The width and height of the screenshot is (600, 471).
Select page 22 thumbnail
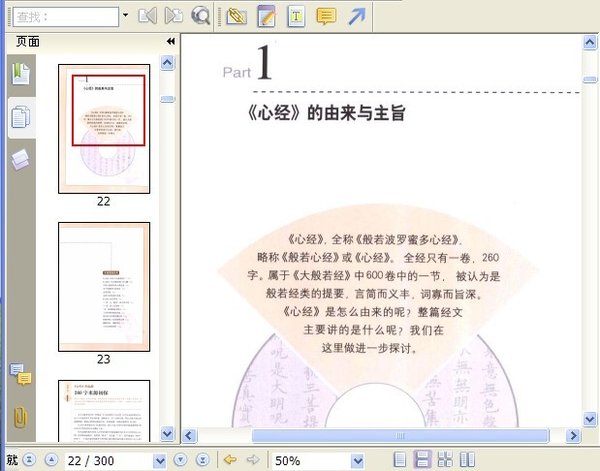point(104,129)
